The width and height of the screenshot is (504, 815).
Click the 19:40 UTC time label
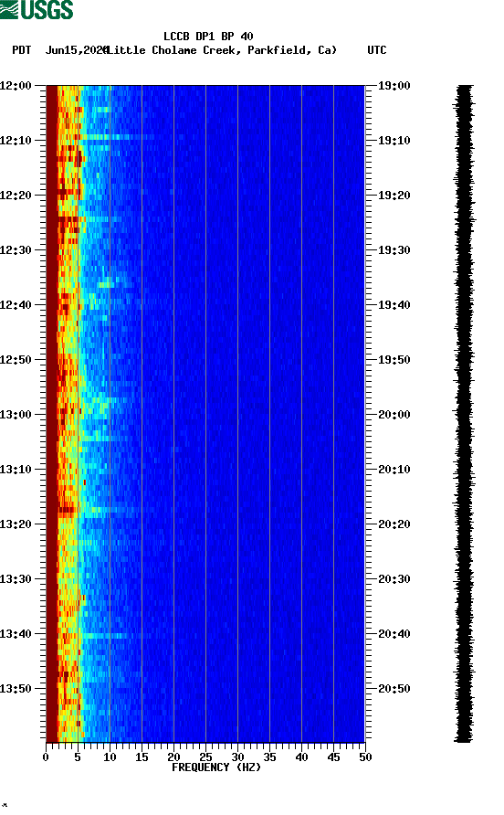tap(394, 305)
